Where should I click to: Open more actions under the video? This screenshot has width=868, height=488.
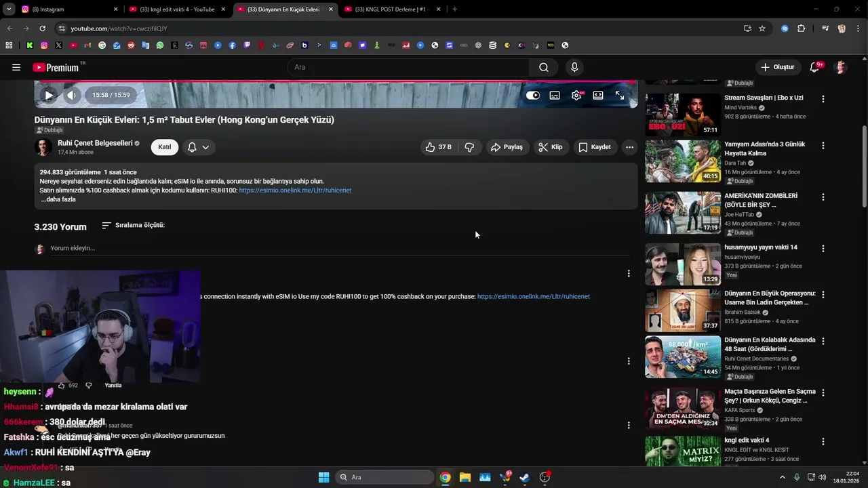point(629,147)
